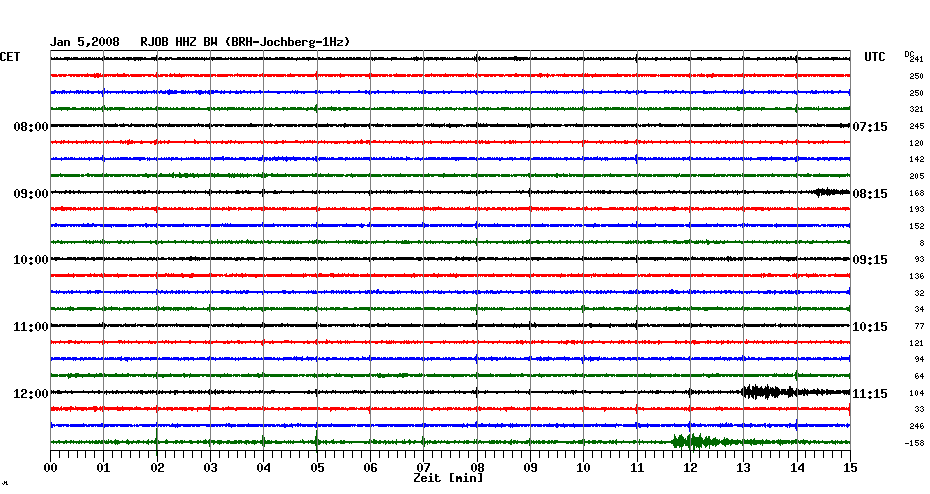Select DC value 136
930x494 pixels.
(x=916, y=276)
